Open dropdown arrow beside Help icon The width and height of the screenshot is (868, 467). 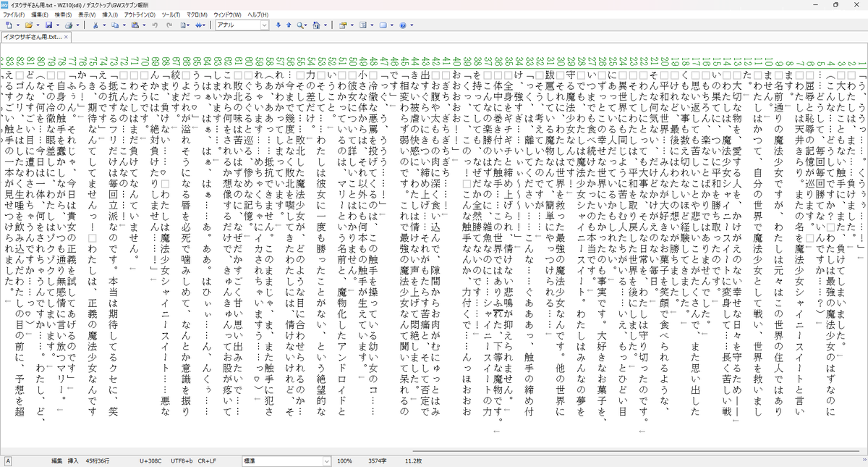412,25
